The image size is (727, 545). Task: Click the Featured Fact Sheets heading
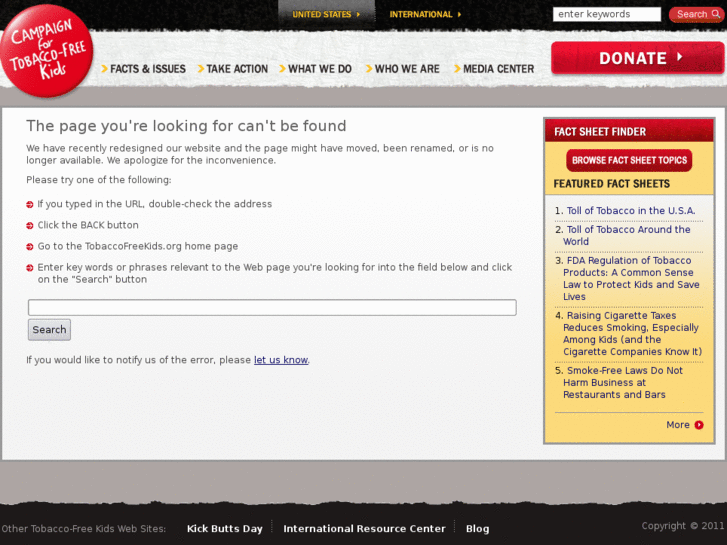click(612, 184)
